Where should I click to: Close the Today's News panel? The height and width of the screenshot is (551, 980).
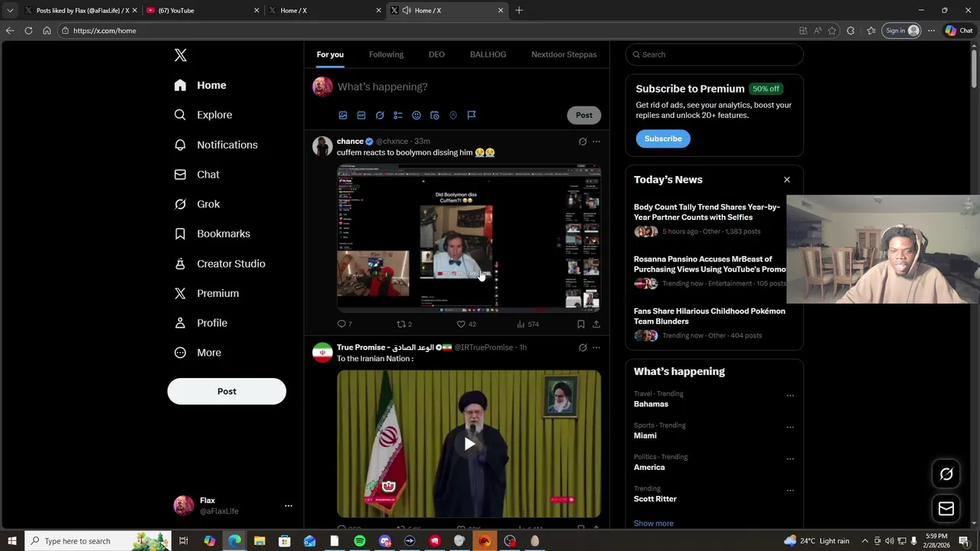787,180
